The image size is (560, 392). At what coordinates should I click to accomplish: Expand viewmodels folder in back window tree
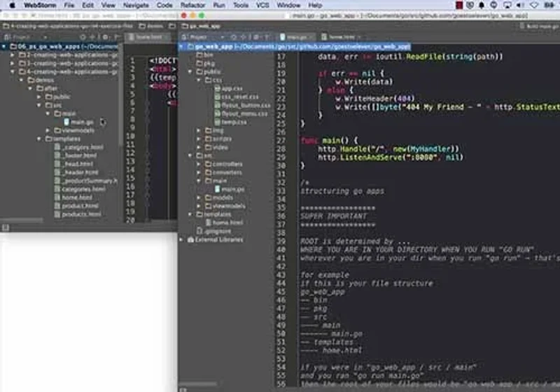coord(48,130)
